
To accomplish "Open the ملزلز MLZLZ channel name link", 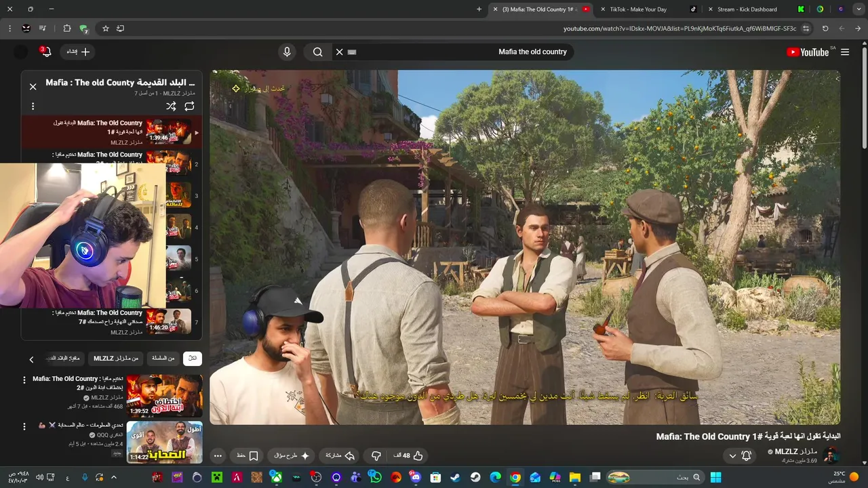I will [x=796, y=451].
